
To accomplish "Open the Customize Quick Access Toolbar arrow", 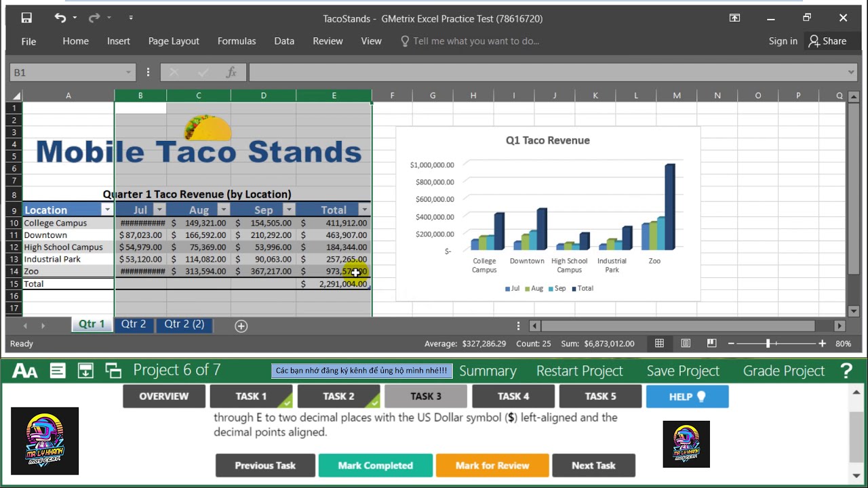I will [x=131, y=18].
